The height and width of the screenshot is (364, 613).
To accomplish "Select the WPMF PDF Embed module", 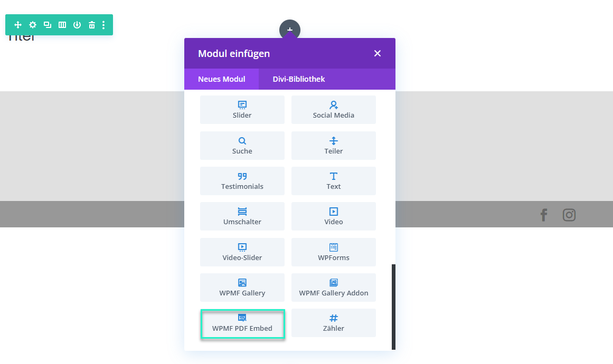I will point(242,323).
